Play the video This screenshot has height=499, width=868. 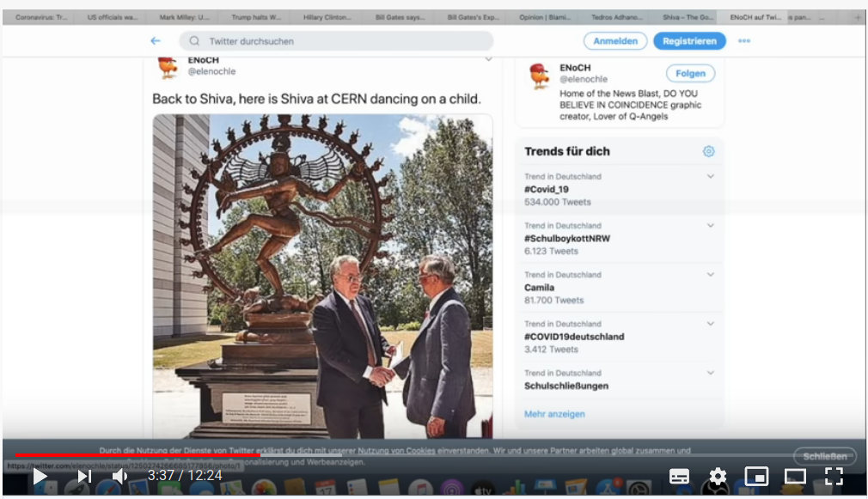coord(40,476)
